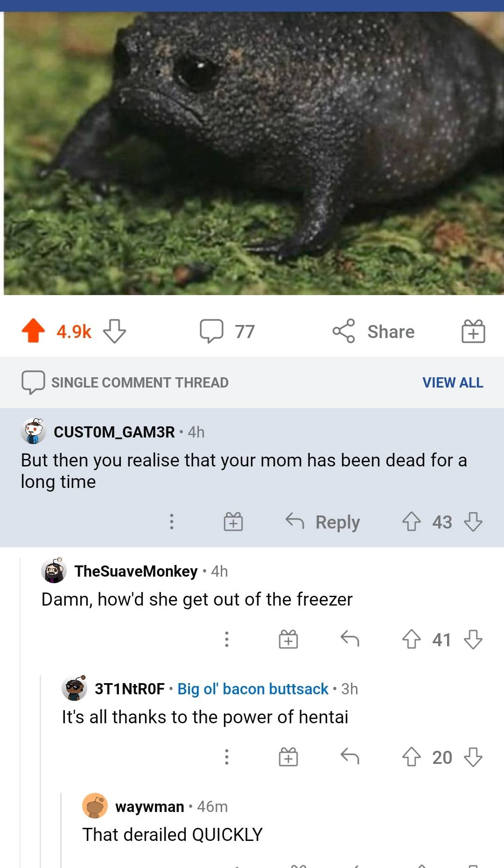Image resolution: width=504 pixels, height=868 pixels.
Task: Give award to TheSuaveMonkey's comment
Action: pos(288,639)
